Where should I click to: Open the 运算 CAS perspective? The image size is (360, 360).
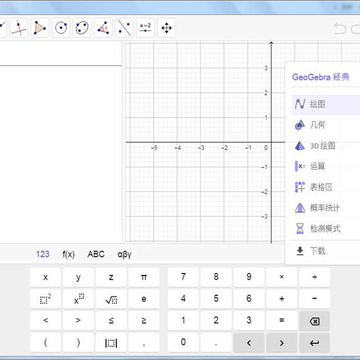coord(326,167)
